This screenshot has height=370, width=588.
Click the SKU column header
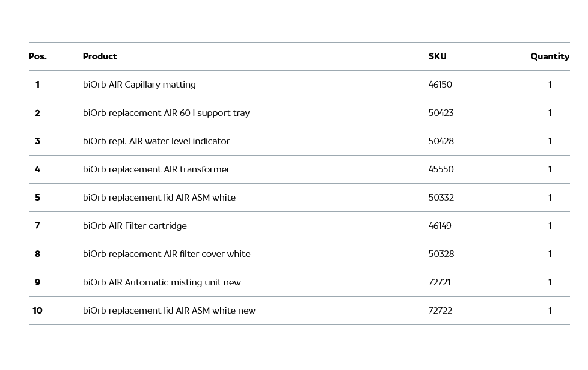(437, 56)
